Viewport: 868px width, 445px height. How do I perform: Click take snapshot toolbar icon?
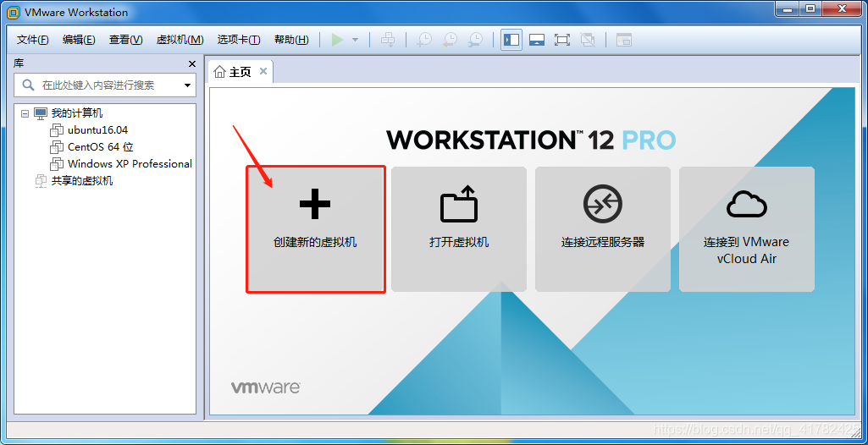424,40
